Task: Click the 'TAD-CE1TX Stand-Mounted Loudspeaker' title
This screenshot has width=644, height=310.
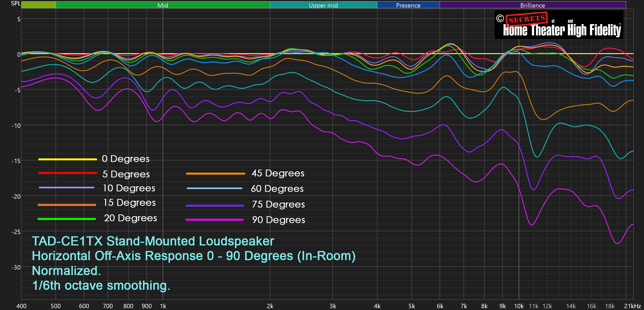Action: [x=153, y=241]
